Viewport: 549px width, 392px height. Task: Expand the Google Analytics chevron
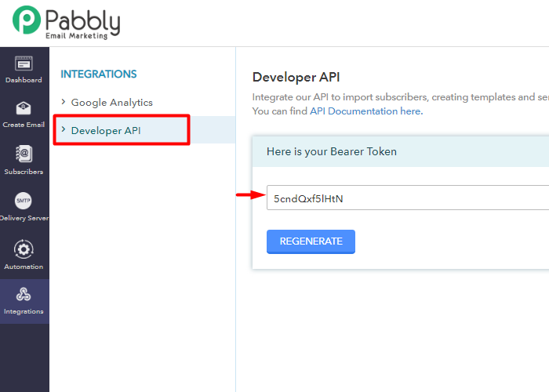point(64,102)
